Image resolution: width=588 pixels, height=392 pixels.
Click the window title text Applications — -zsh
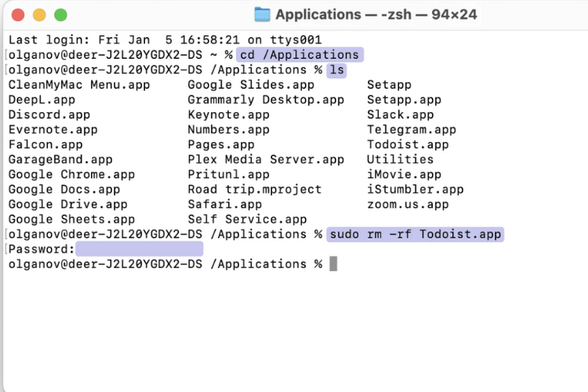(x=376, y=15)
